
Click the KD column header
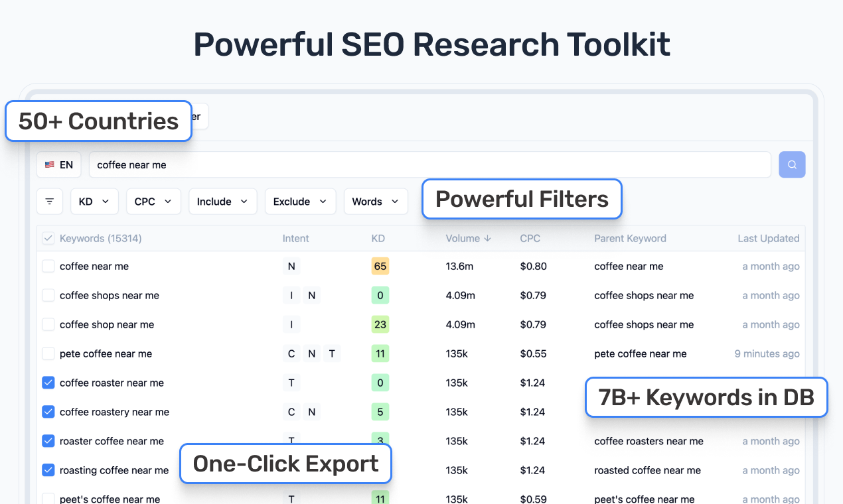378,238
